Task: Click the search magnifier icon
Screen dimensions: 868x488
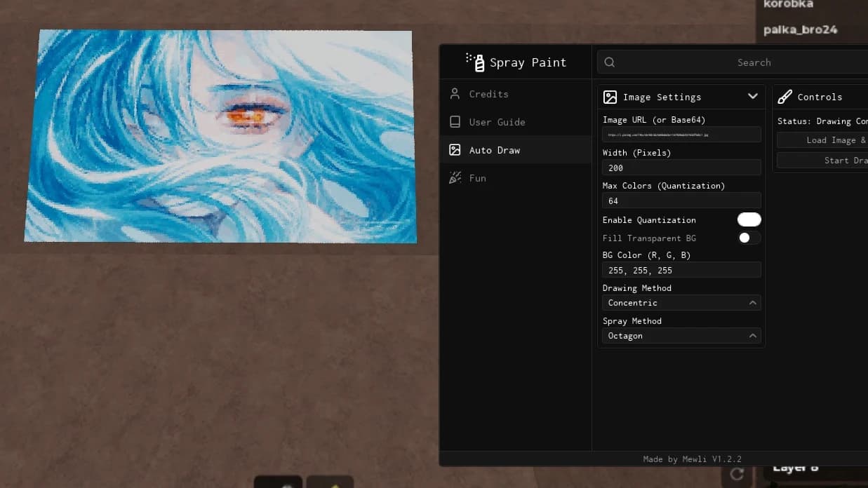Action: [x=610, y=62]
